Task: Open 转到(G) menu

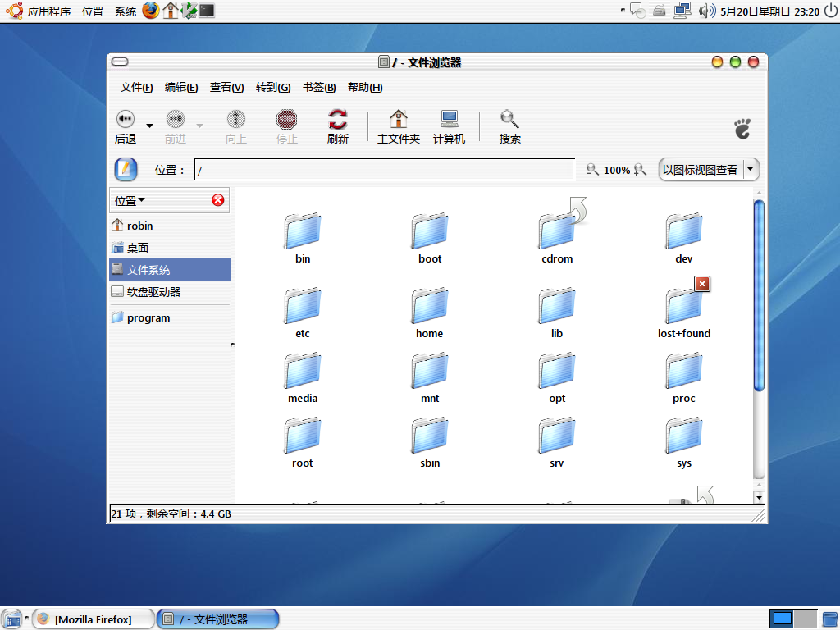Action: [x=273, y=87]
